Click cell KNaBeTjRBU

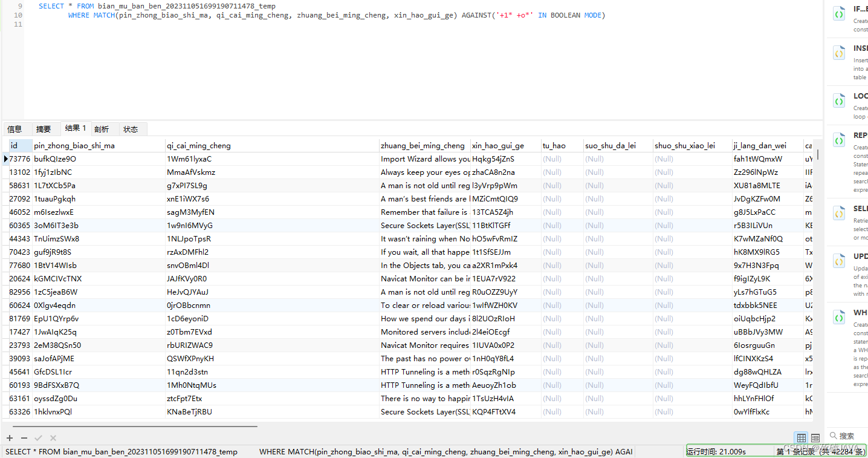coord(272,411)
